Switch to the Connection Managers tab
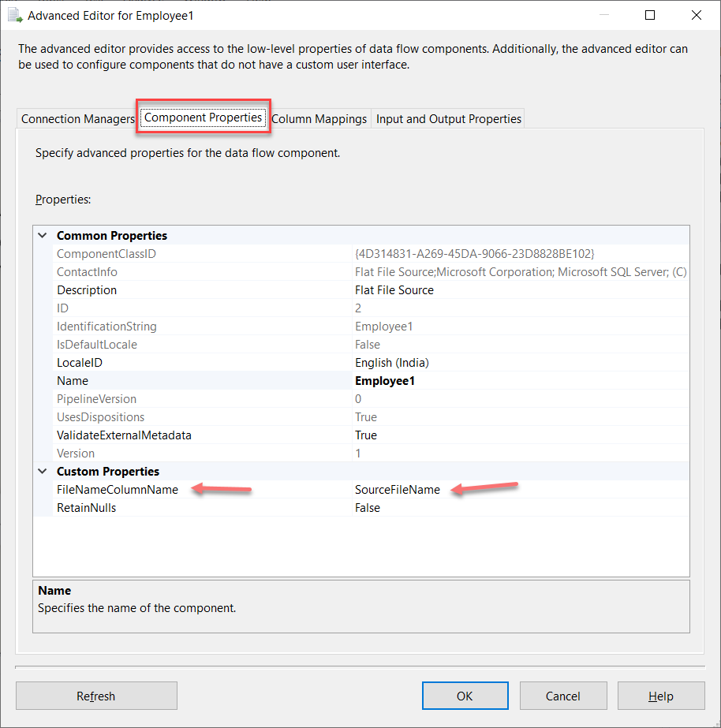 coord(77,119)
